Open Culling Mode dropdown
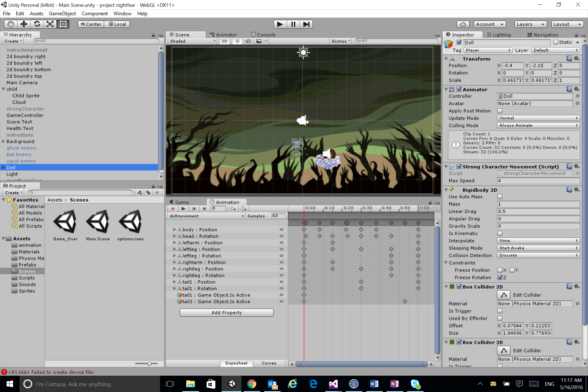The height and width of the screenshot is (392, 588). [x=538, y=125]
